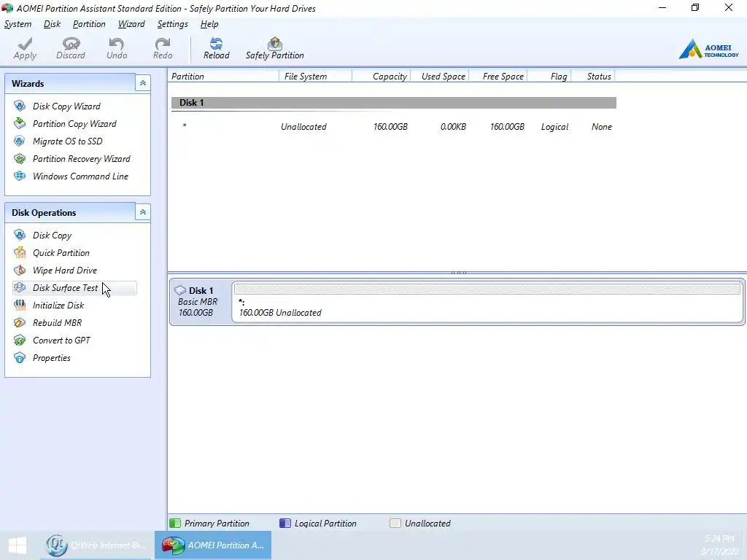Click the pane splitter handle dots
Screen dimensions: 747x560
[458, 273]
